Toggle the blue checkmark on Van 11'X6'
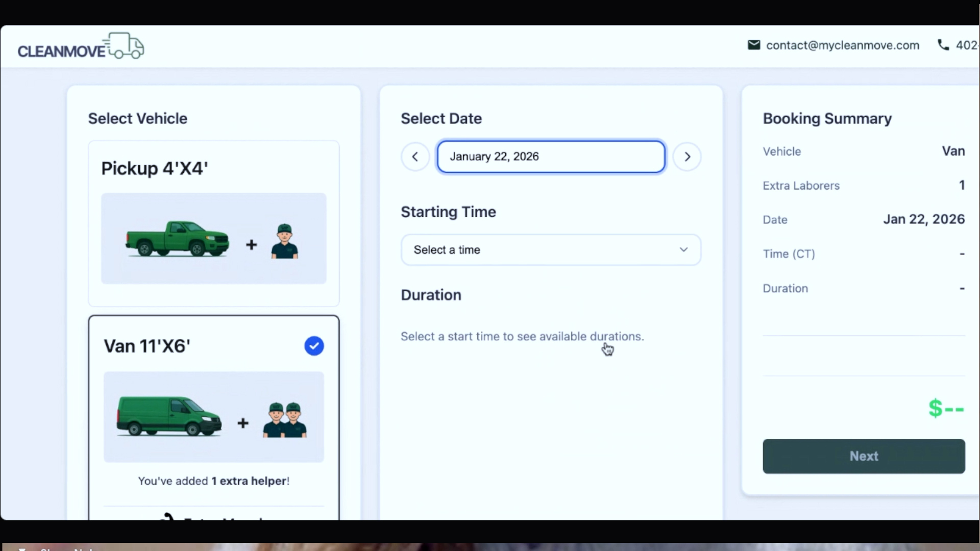980x551 pixels. click(x=314, y=346)
